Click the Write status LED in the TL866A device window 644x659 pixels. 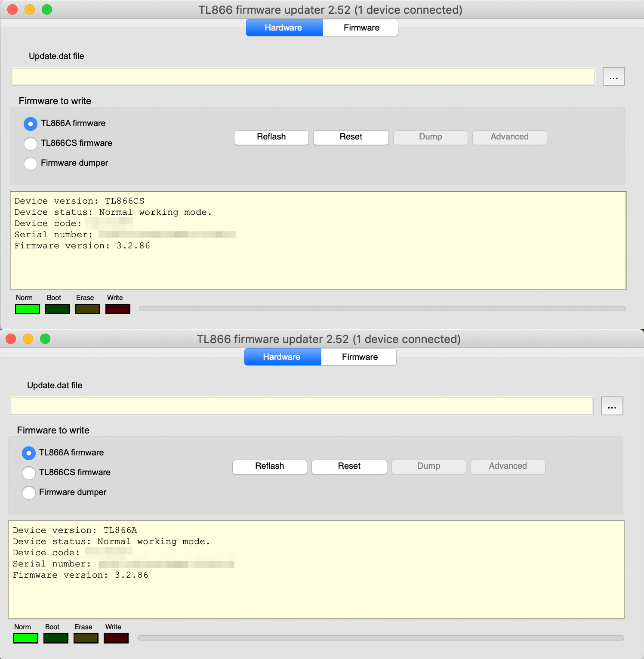point(116,638)
